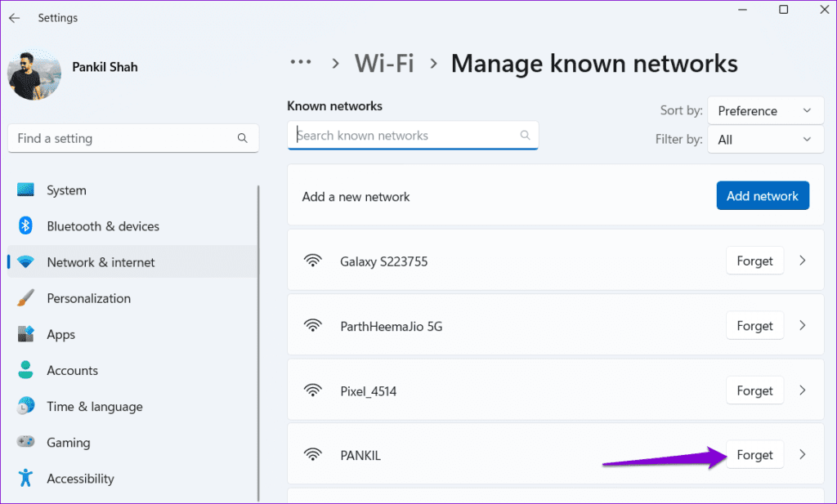Select the ParthHeemaJio 5G network name
The image size is (837, 504).
tap(392, 327)
